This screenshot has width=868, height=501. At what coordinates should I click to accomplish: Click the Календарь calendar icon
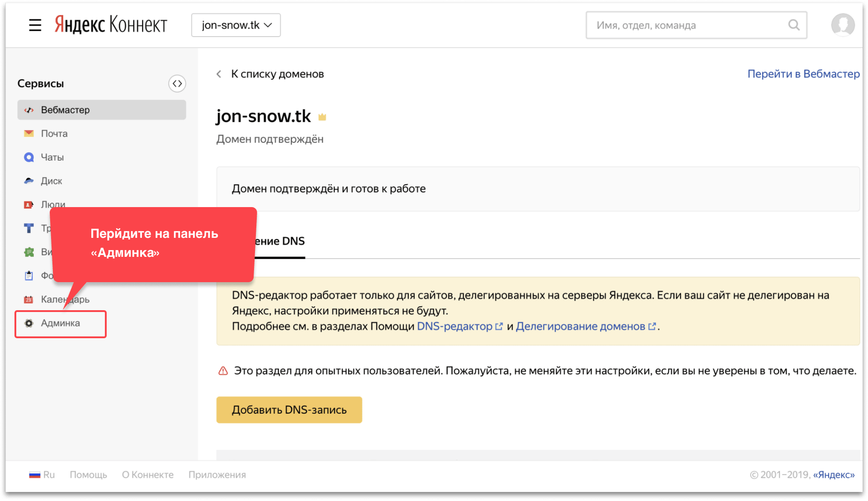(29, 299)
